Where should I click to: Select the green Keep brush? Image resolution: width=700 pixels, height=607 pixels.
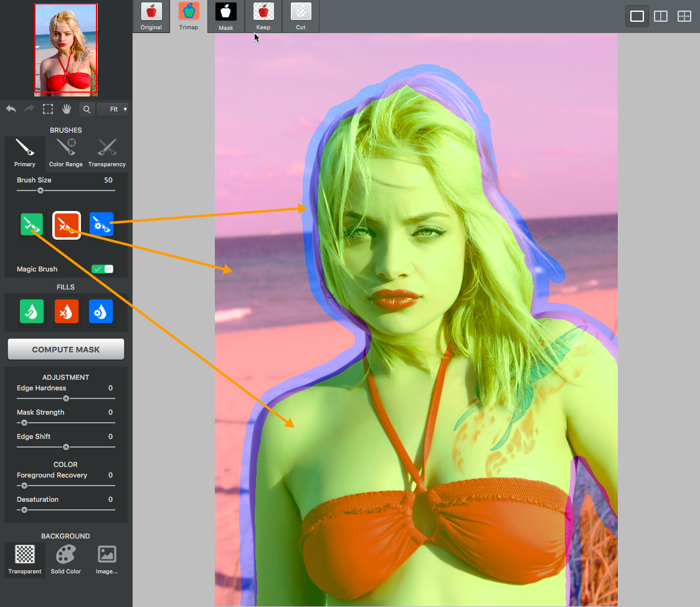32,225
